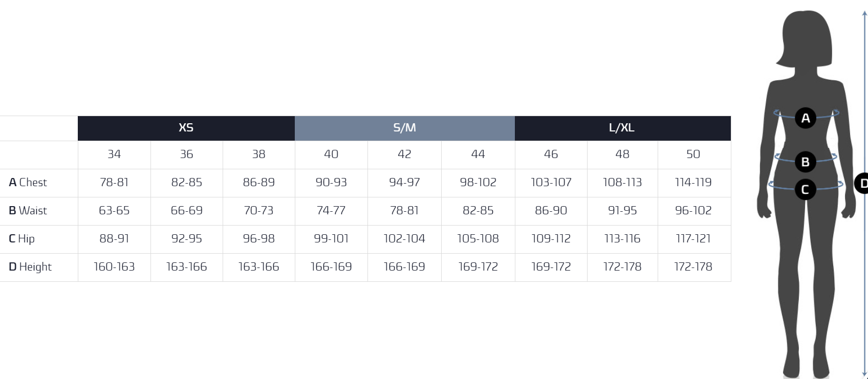Click the B Waist row label
The image size is (868, 379).
[28, 211]
